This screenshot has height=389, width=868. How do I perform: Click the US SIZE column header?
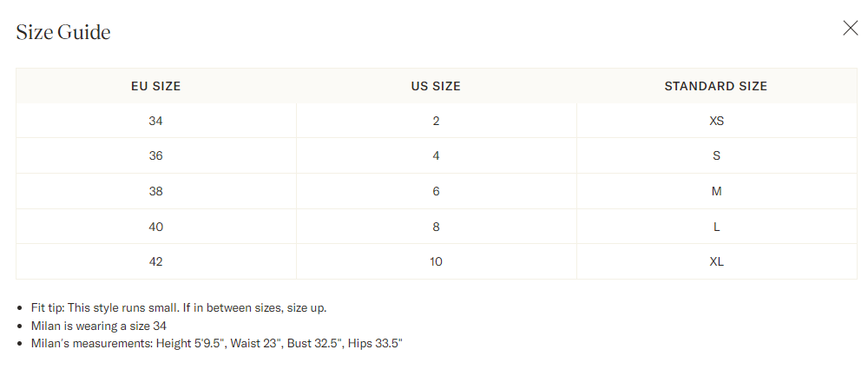(437, 86)
